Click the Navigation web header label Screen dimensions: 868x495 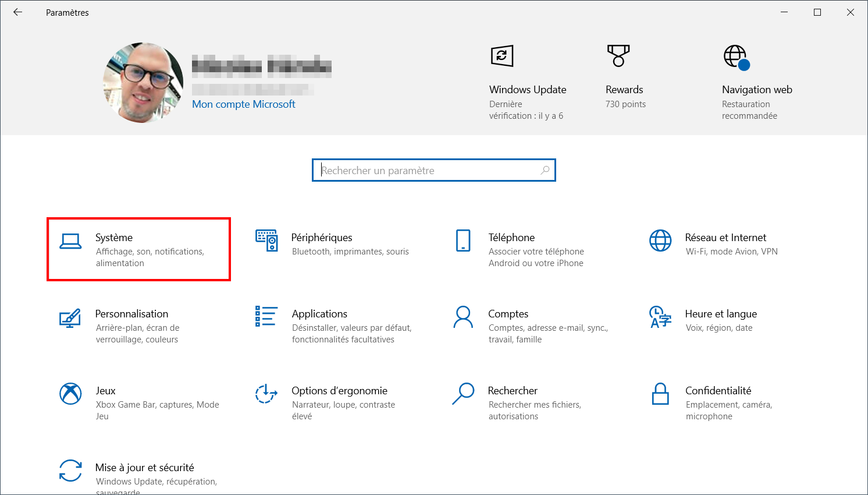[x=757, y=90]
